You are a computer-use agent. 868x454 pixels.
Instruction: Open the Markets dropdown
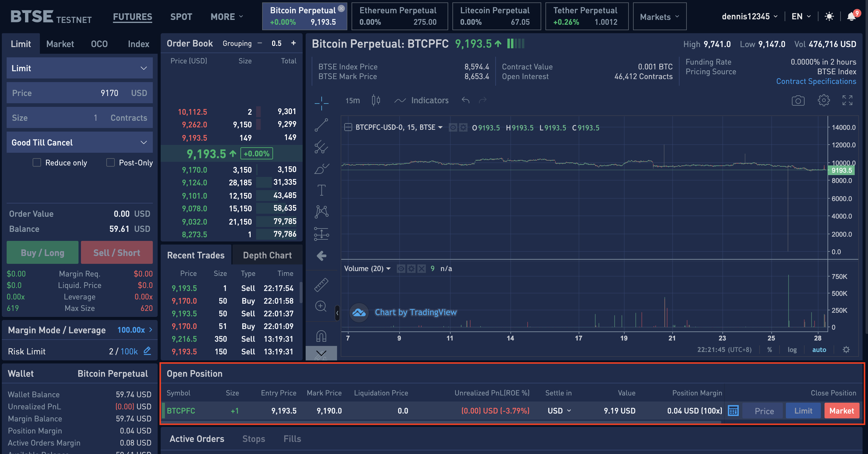tap(659, 17)
